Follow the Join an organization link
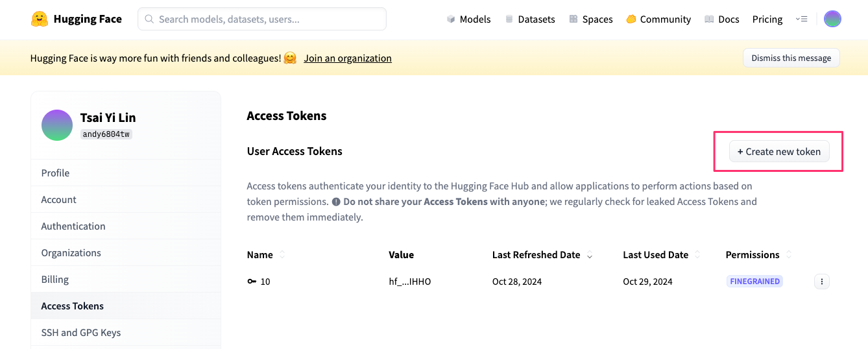This screenshot has height=349, width=868. click(x=348, y=58)
